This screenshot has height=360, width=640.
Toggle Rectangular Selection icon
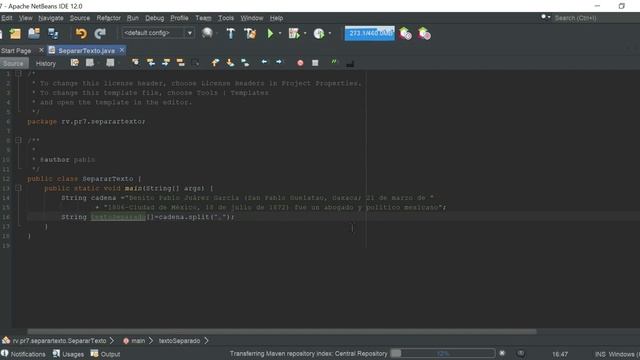tap(196, 63)
